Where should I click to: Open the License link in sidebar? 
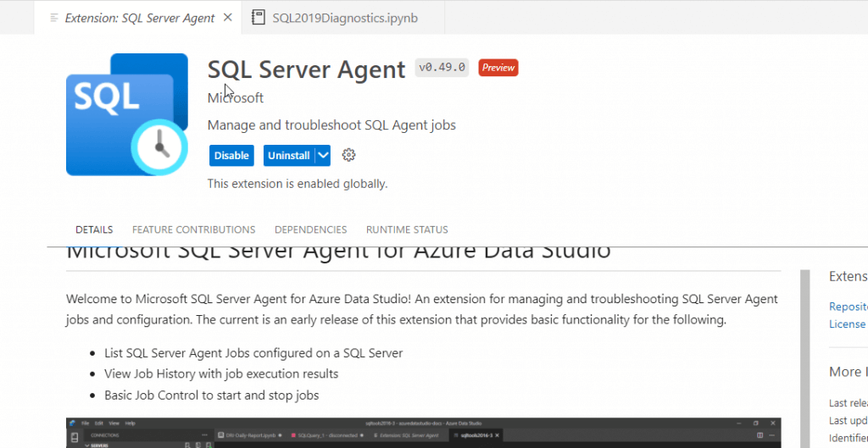[x=847, y=324]
